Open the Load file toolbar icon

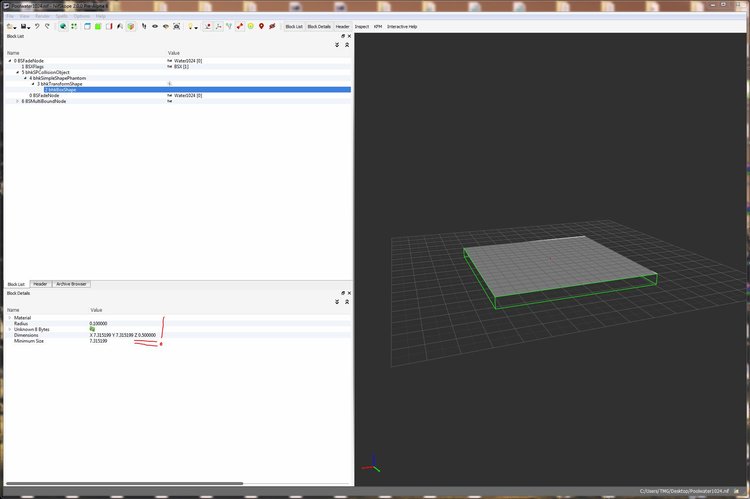[x=10, y=26]
